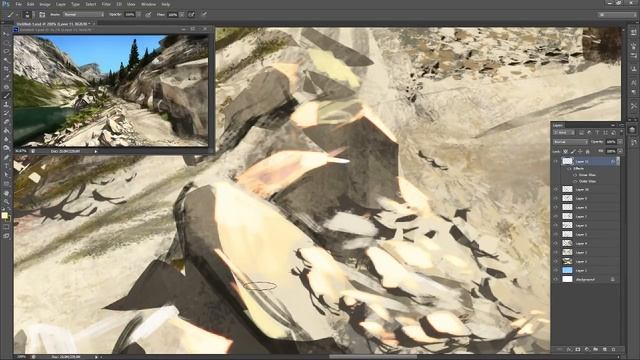
Task: Select the Clone Stamp tool
Action: tap(6, 104)
